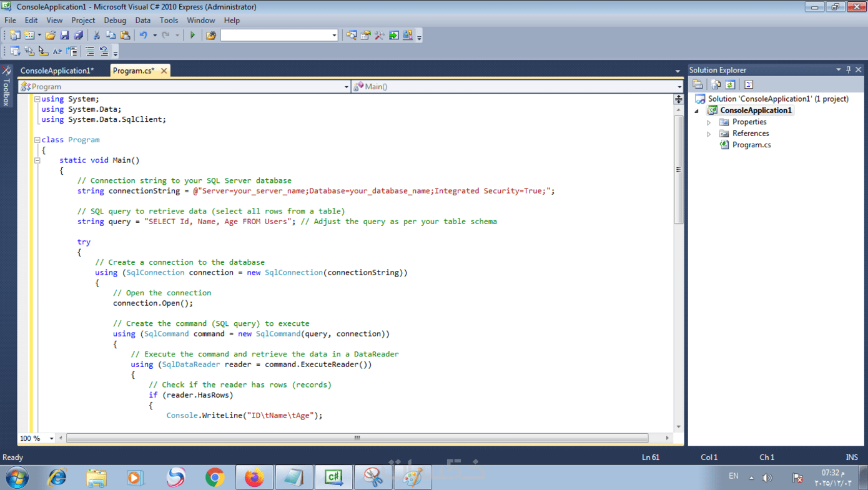Pin or auto-hide the Solution Explorer panel
Viewport: 868px width, 490px height.
pos(848,70)
